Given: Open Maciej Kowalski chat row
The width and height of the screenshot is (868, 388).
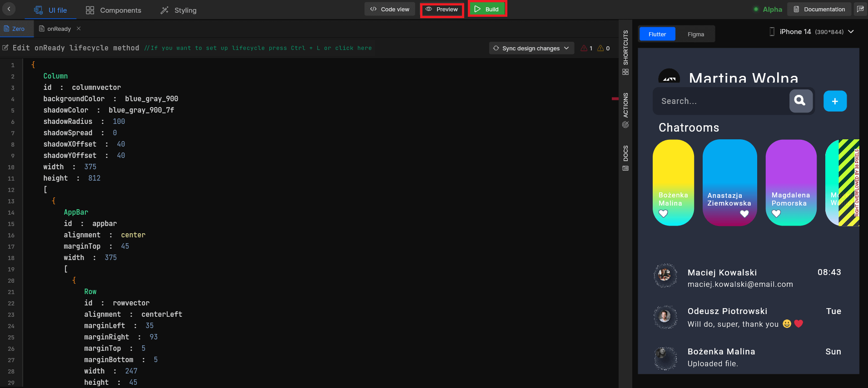Looking at the screenshot, I should click(748, 276).
